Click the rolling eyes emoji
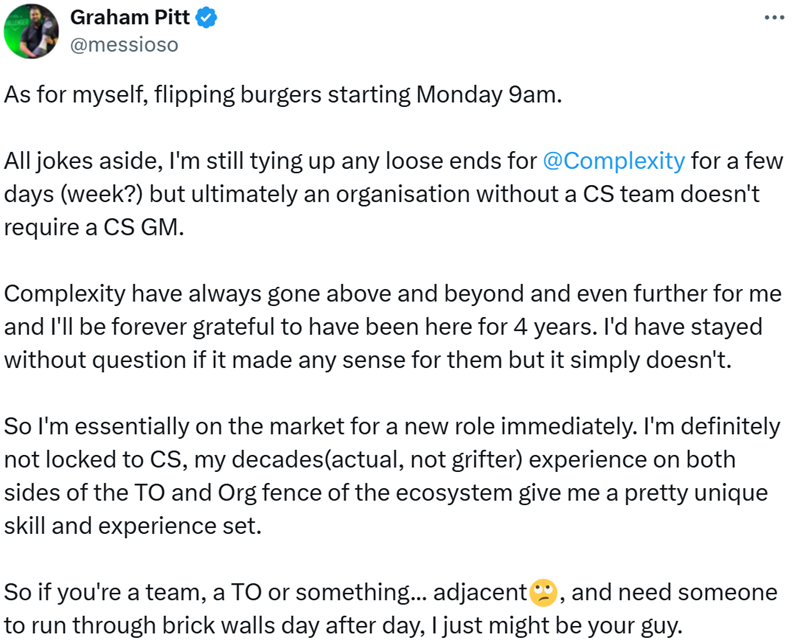Viewport: 800px width, 643px height. 543,592
